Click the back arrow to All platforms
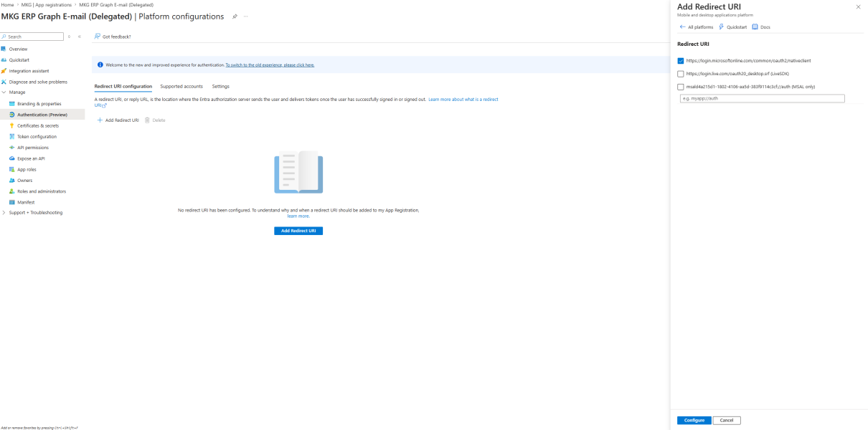Viewport: 868px width, 430px height. tap(682, 27)
